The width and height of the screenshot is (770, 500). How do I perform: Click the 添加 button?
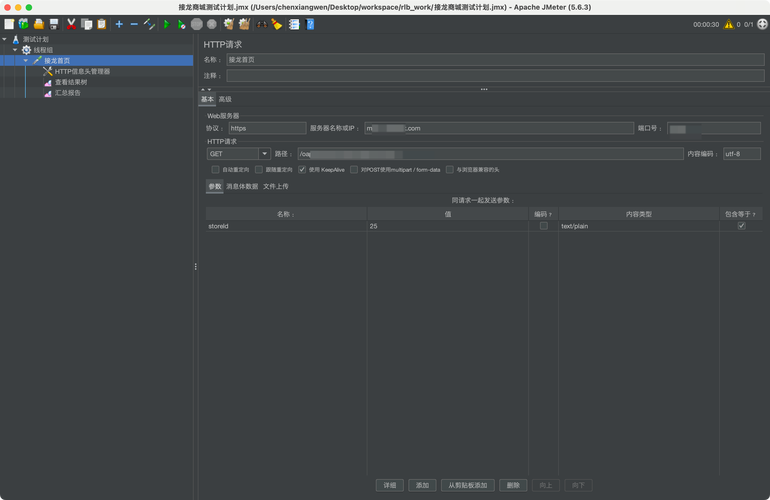point(423,485)
